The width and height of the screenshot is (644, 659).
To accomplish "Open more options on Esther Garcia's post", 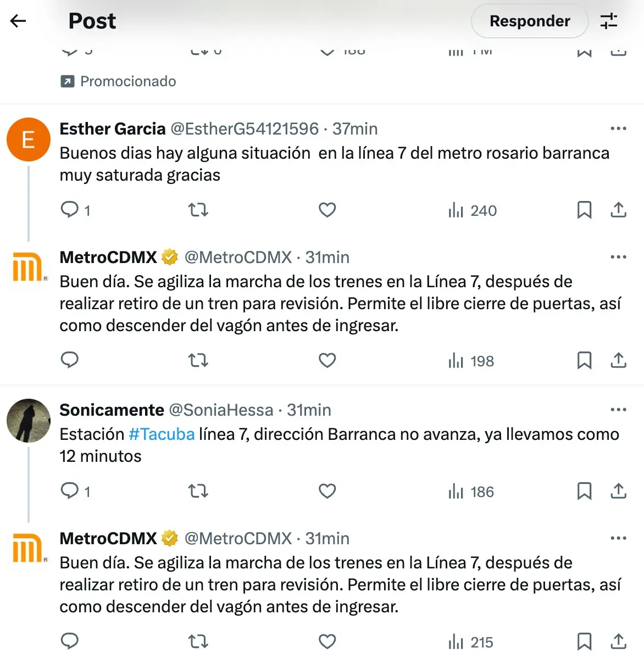I will [x=618, y=129].
